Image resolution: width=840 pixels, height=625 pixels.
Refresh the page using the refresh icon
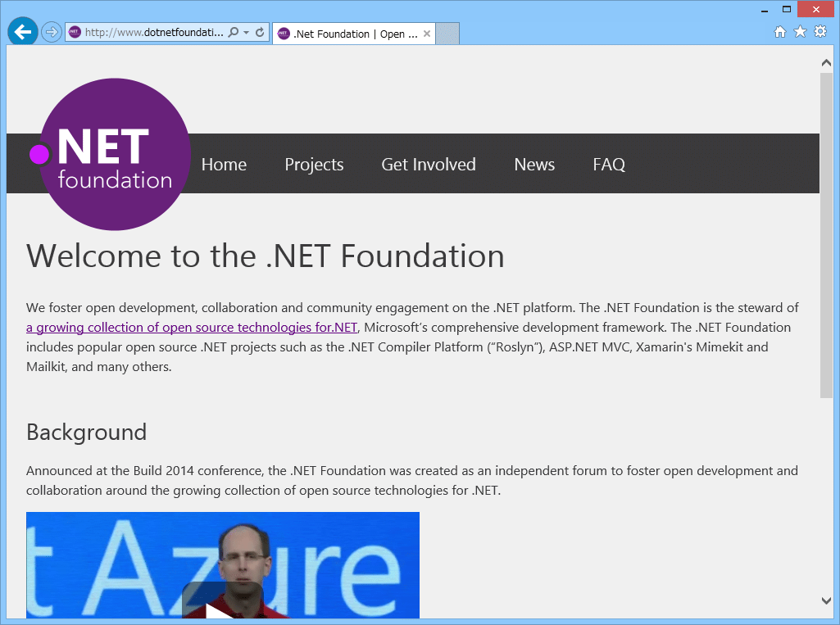[261, 31]
